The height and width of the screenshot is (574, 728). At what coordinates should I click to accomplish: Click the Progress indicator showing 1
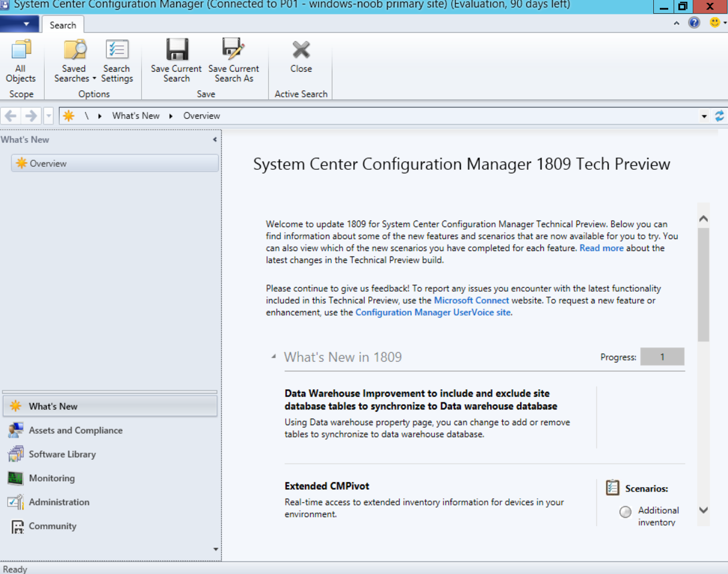coord(662,357)
